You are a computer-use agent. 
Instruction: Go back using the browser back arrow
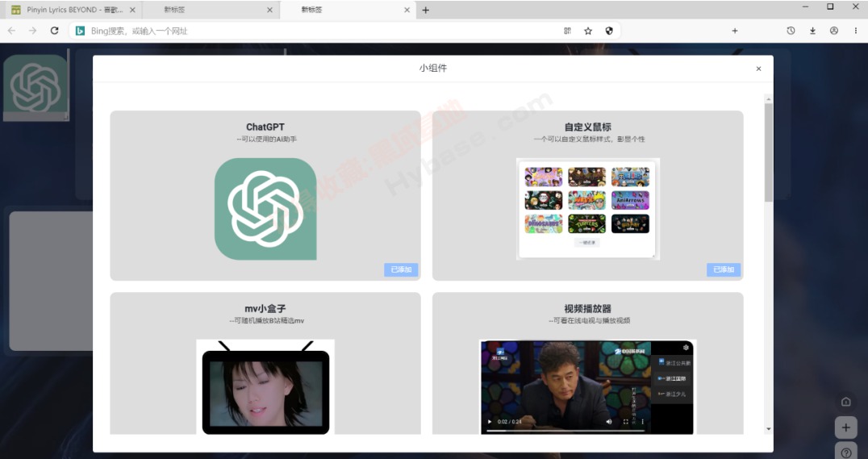click(11, 31)
